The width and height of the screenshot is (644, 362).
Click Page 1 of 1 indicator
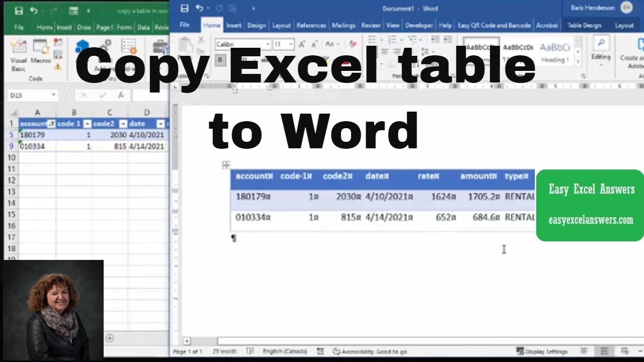pyautogui.click(x=187, y=351)
